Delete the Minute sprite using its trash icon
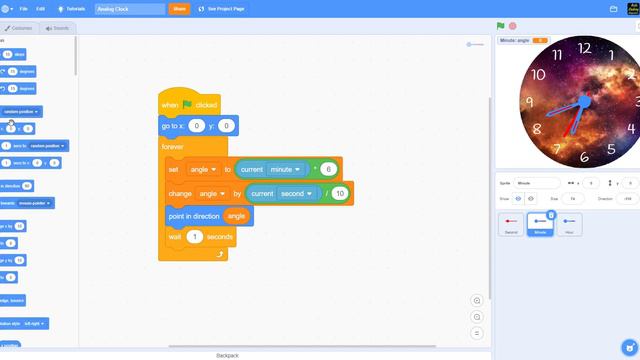640x360 pixels. 551,215
